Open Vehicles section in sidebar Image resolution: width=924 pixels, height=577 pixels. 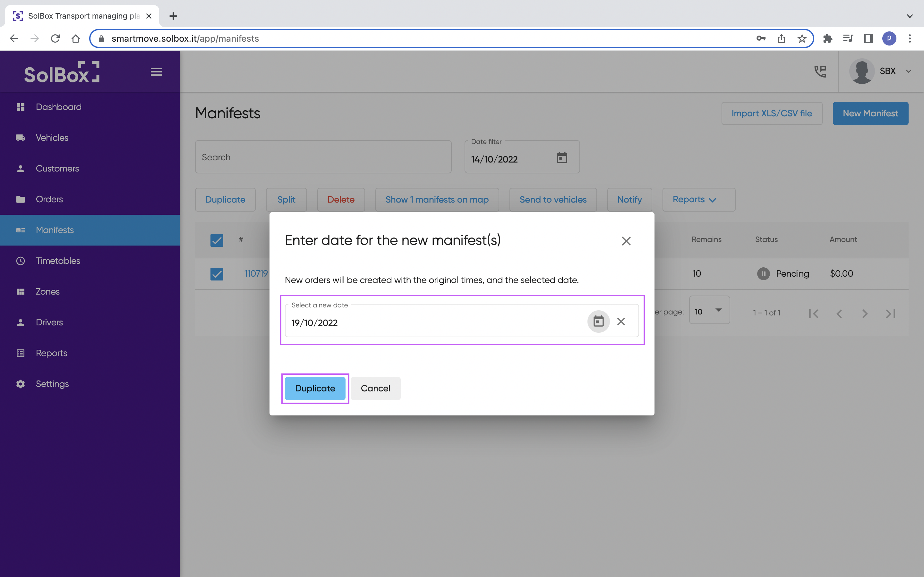[52, 138]
